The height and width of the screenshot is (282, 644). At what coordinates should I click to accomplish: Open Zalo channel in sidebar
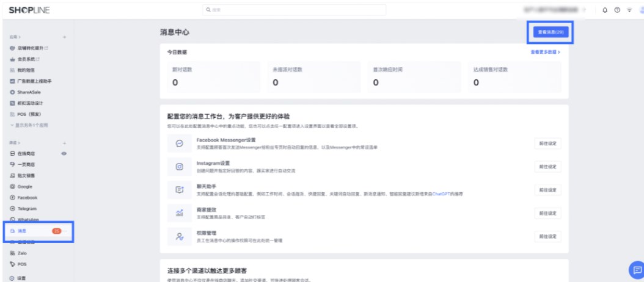[23, 253]
